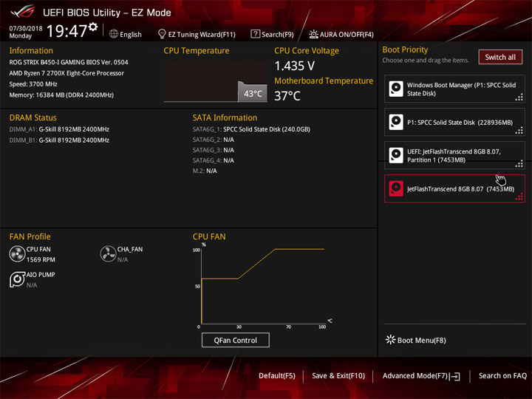Click the DRAM Status heading
This screenshot has height=399, width=532.
(x=33, y=117)
